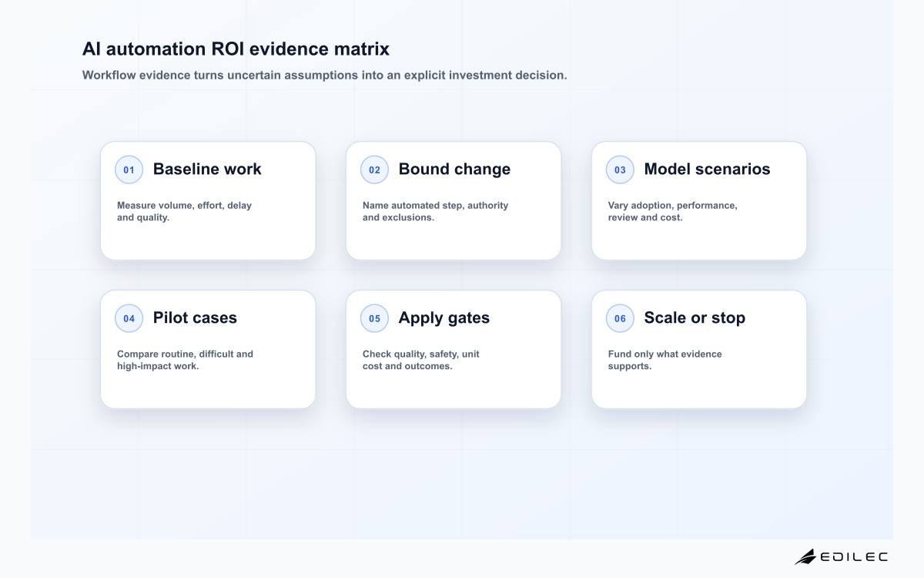The height and width of the screenshot is (578, 924).
Task: Click the 01 number badge
Action: 129,170
